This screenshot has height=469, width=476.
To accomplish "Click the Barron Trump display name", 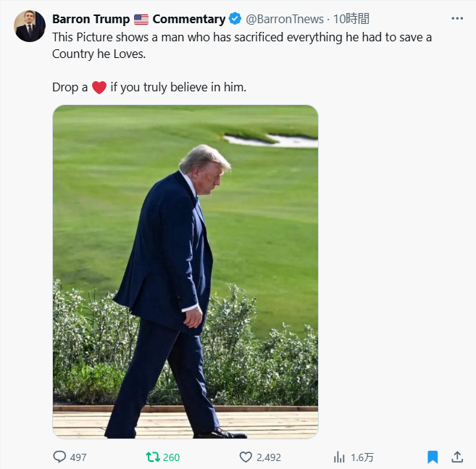I will pos(91,19).
